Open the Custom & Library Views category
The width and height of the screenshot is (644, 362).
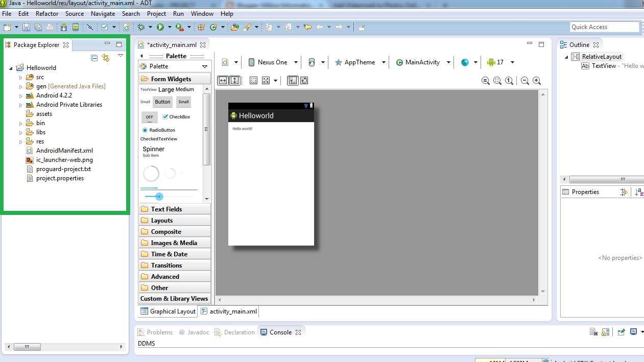click(x=175, y=299)
